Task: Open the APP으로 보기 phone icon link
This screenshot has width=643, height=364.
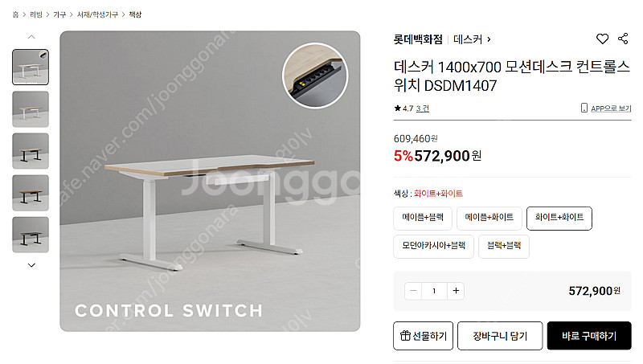Action: pyautogui.click(x=584, y=108)
